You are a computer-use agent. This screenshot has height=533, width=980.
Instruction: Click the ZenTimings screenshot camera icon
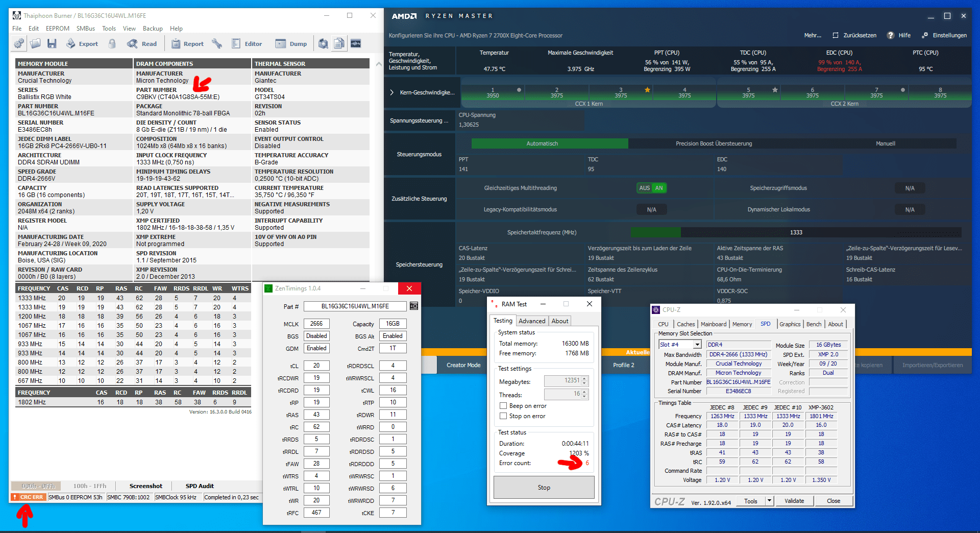click(x=414, y=306)
